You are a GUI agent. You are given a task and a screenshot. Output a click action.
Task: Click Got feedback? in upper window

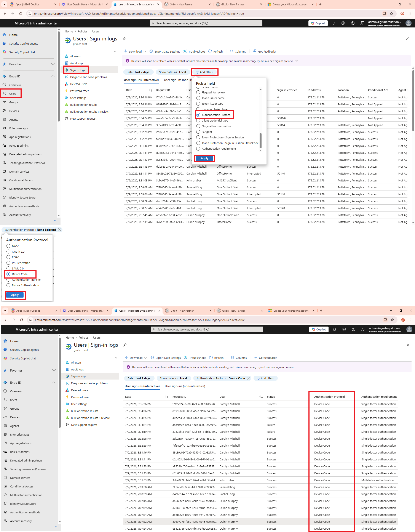264,51
